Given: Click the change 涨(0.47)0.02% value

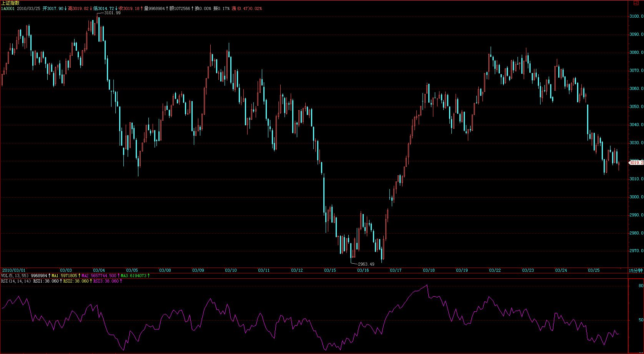Looking at the screenshot, I should (x=247, y=8).
